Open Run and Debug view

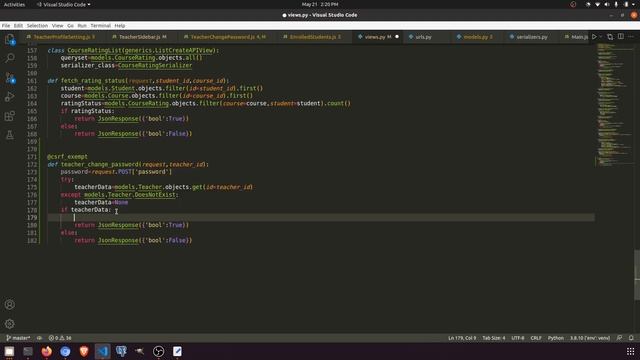tap(10, 97)
